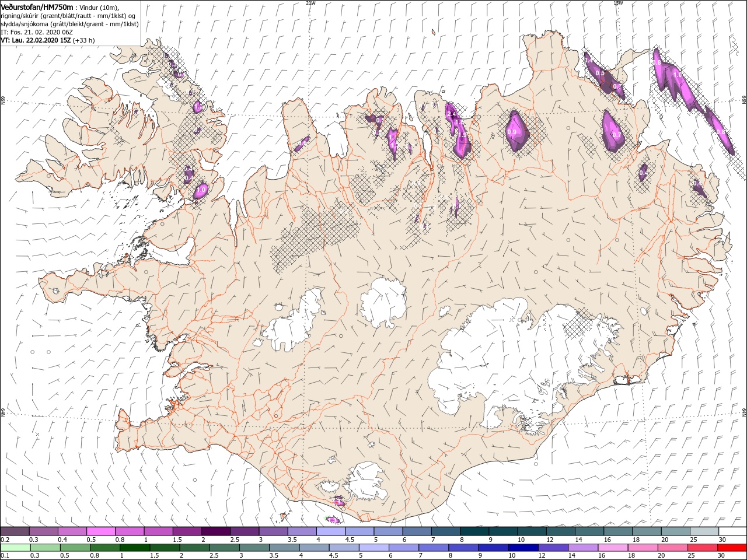Pick the deep blue rain swatch between 10 and 12
The image size is (747, 560).
525,547
